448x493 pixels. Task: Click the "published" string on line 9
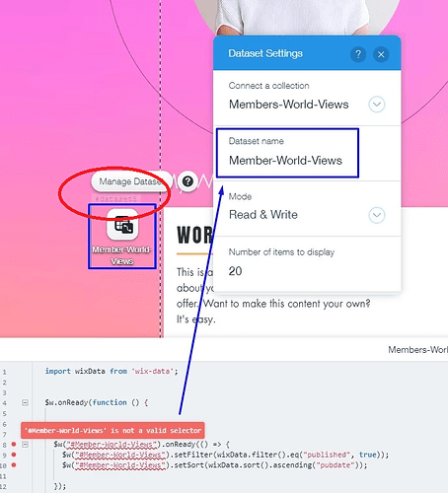[x=327, y=455]
